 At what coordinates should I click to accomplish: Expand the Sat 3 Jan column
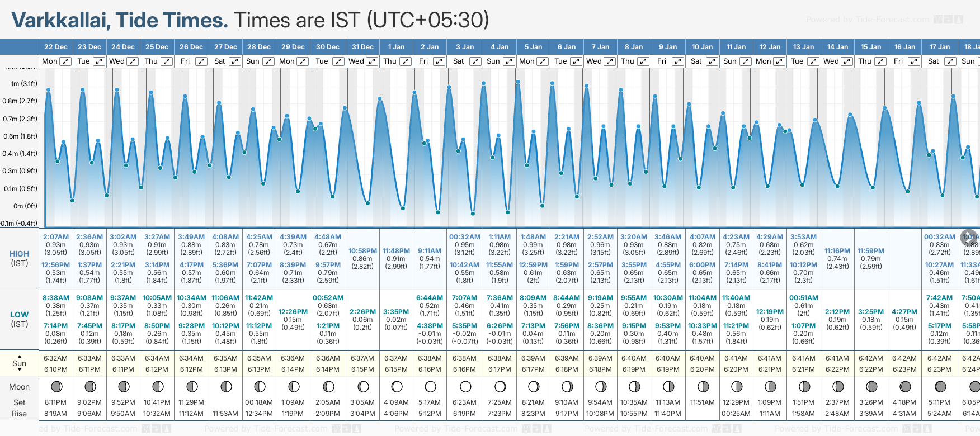(475, 61)
